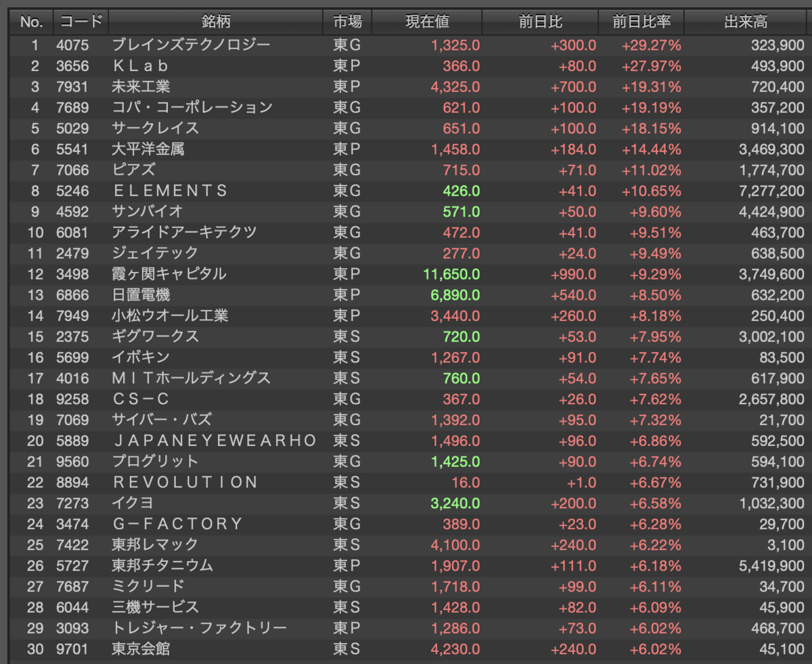The image size is (812, 664).
Task: Pick トレジャー・ファクトリー stock name
Action: [x=199, y=628]
